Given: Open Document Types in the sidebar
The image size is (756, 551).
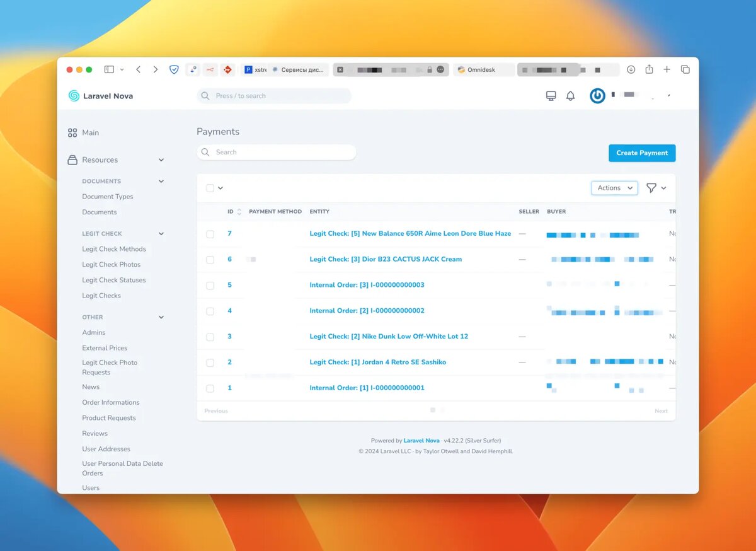Looking at the screenshot, I should tap(108, 197).
